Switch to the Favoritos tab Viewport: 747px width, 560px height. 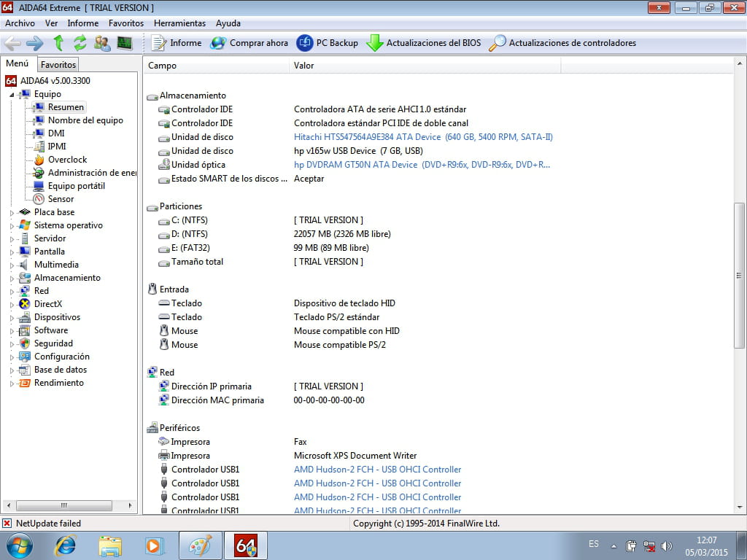tap(58, 65)
